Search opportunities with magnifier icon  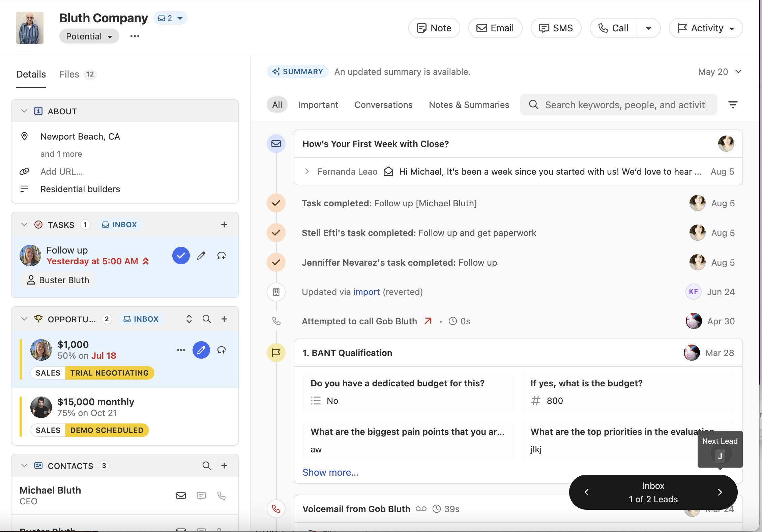coord(207,319)
